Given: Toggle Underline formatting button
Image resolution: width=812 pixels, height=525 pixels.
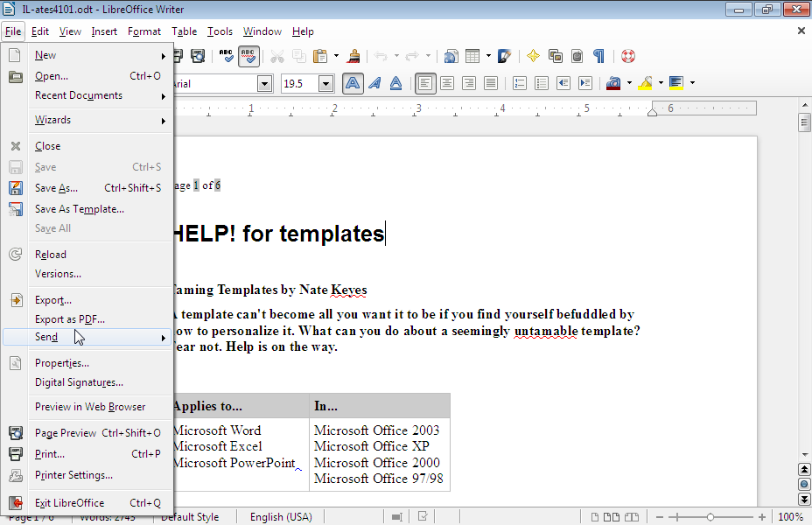Looking at the screenshot, I should pyautogui.click(x=396, y=83).
